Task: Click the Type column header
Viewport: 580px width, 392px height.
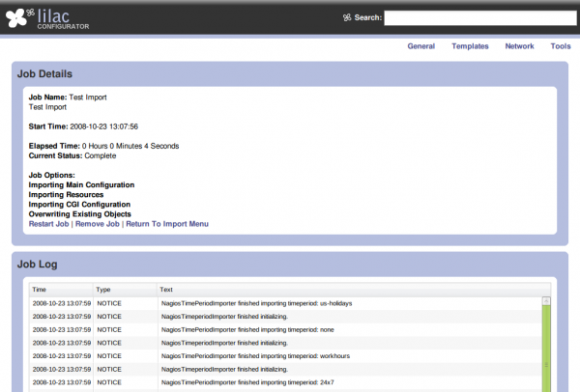Action: click(x=103, y=289)
